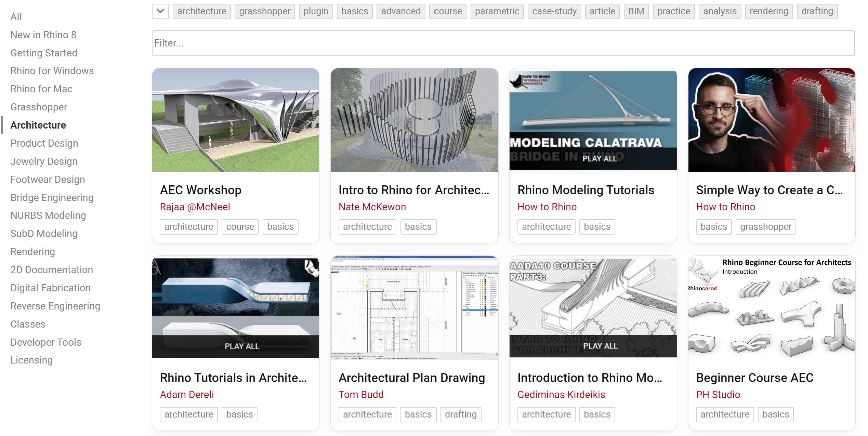The width and height of the screenshot is (868, 436).
Task: Open the Architectural Plan Drawing thumbnail
Action: pos(414,307)
